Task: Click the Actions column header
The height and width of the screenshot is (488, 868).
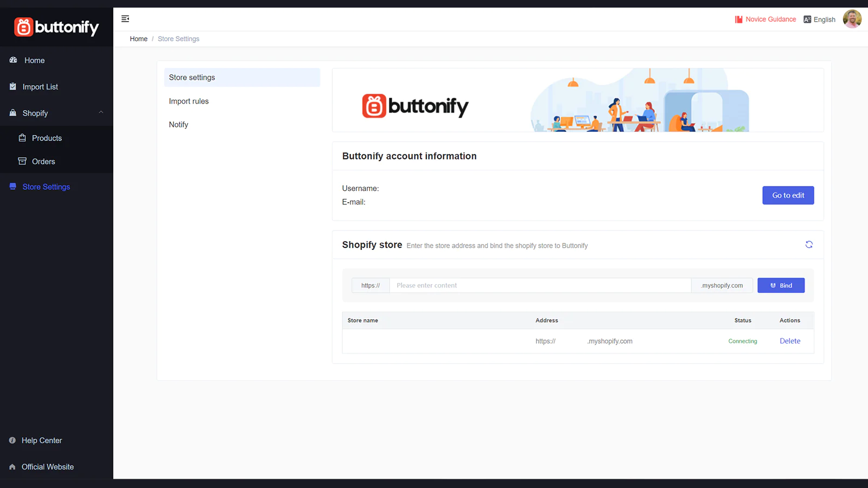Action: [789, 320]
